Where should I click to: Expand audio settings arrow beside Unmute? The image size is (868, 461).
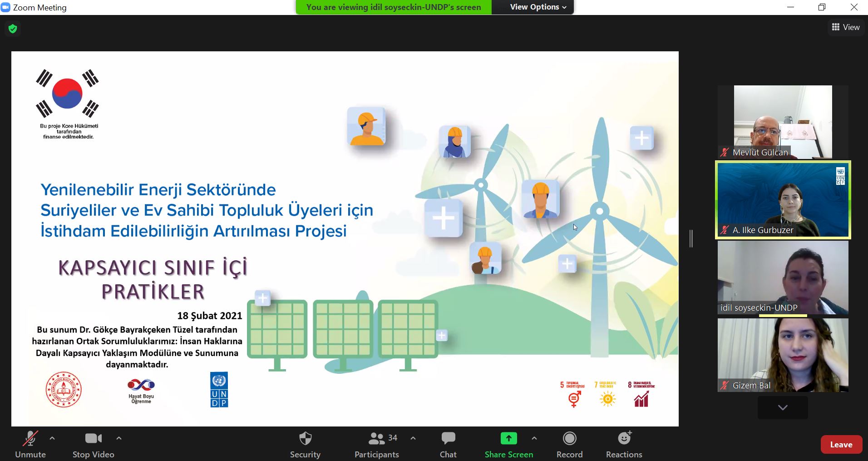(x=52, y=438)
